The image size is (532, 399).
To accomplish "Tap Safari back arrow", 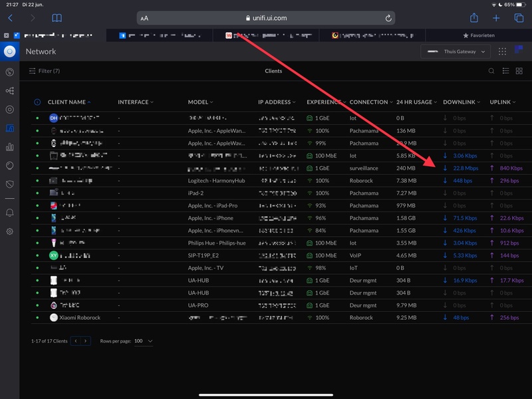I will tap(11, 18).
